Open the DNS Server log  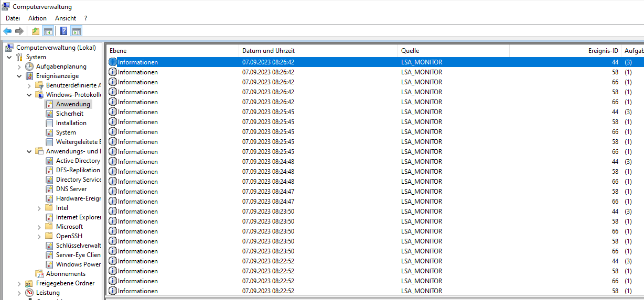[x=71, y=189]
